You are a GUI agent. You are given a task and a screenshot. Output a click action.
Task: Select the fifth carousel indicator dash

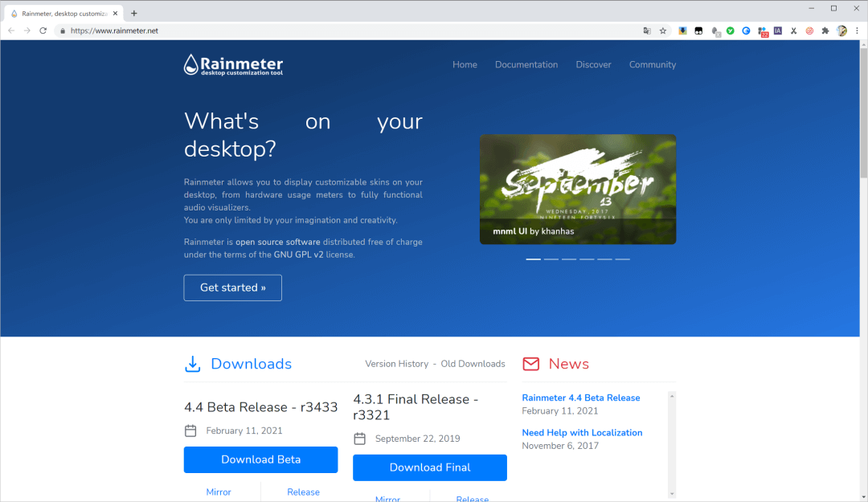click(x=604, y=259)
